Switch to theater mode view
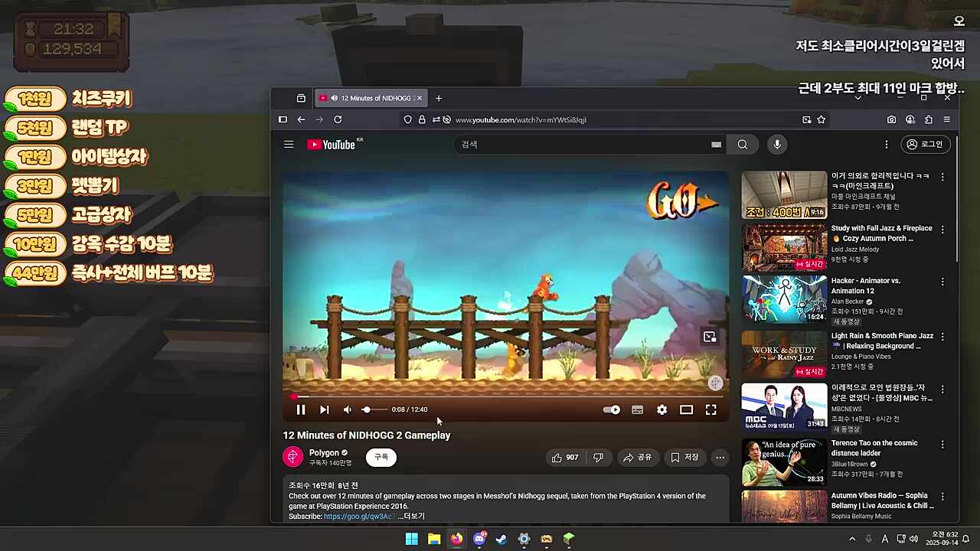The width and height of the screenshot is (980, 551). (x=686, y=409)
